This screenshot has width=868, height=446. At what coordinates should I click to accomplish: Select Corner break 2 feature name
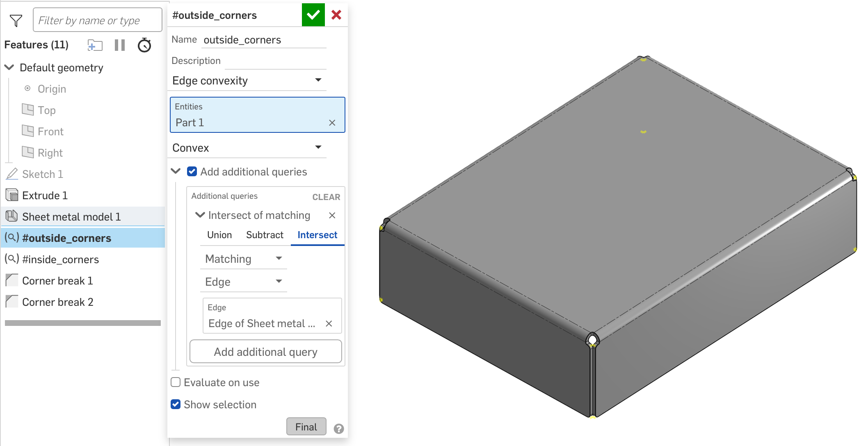pos(58,302)
